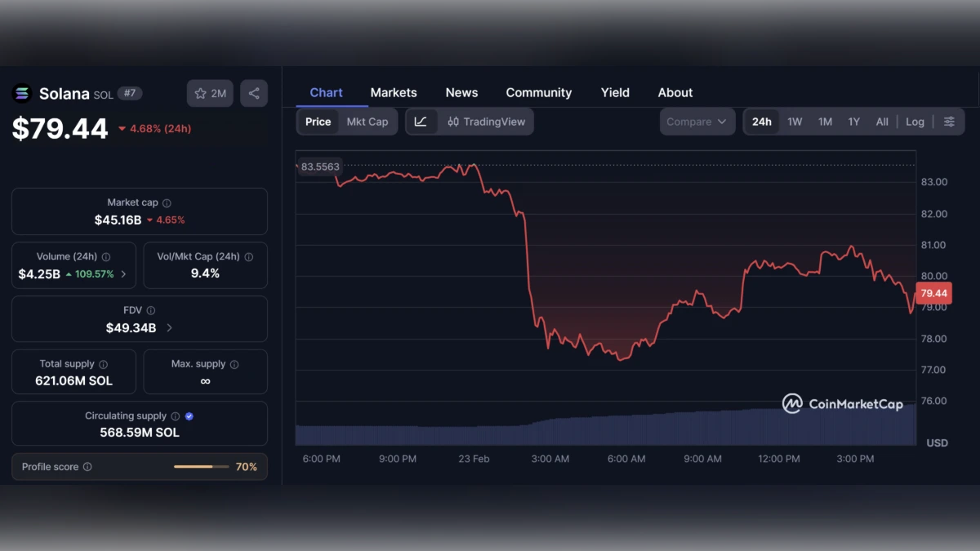Click the CoinMarketCap watermark logo on the chart
980x551 pixels.
791,403
